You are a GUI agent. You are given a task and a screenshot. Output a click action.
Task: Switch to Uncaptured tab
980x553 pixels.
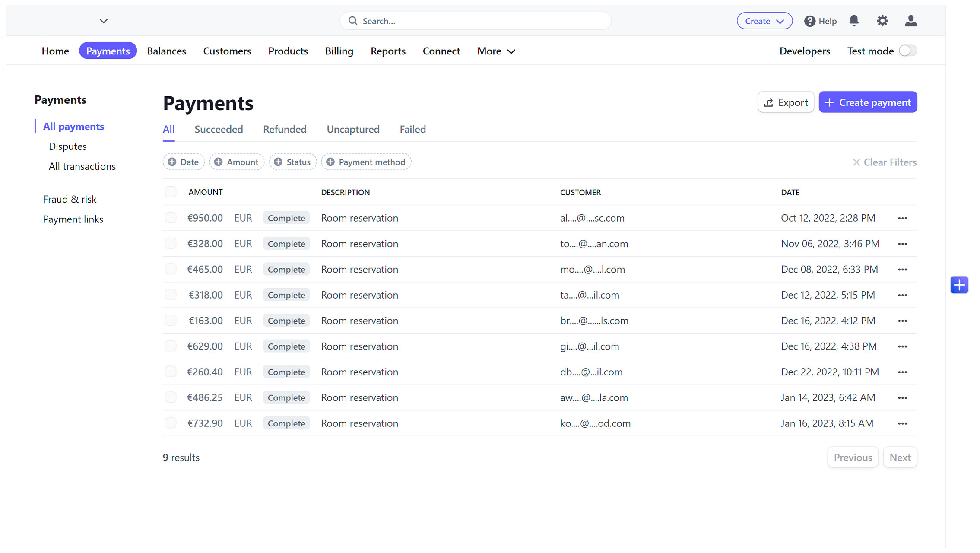coord(353,129)
